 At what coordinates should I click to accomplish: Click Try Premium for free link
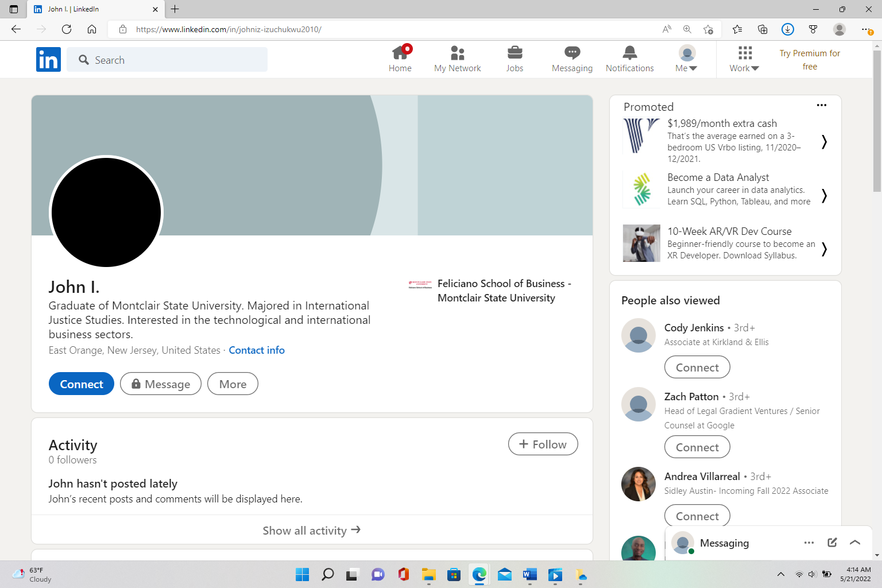click(810, 60)
